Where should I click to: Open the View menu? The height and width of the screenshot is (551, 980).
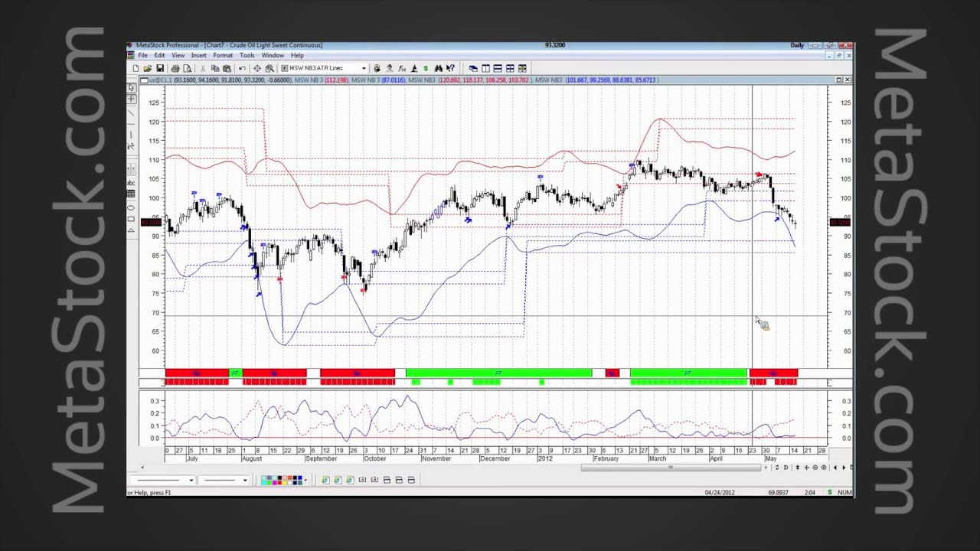click(x=178, y=55)
